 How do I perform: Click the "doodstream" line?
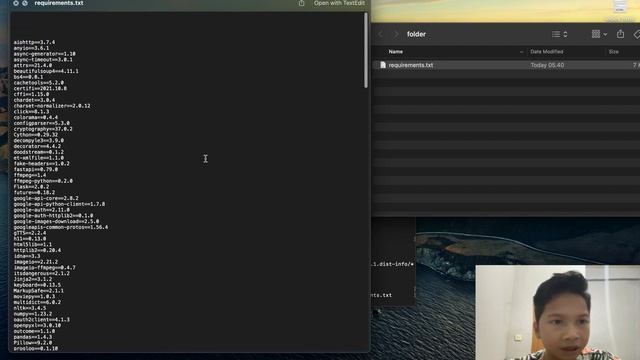[x=39, y=152]
